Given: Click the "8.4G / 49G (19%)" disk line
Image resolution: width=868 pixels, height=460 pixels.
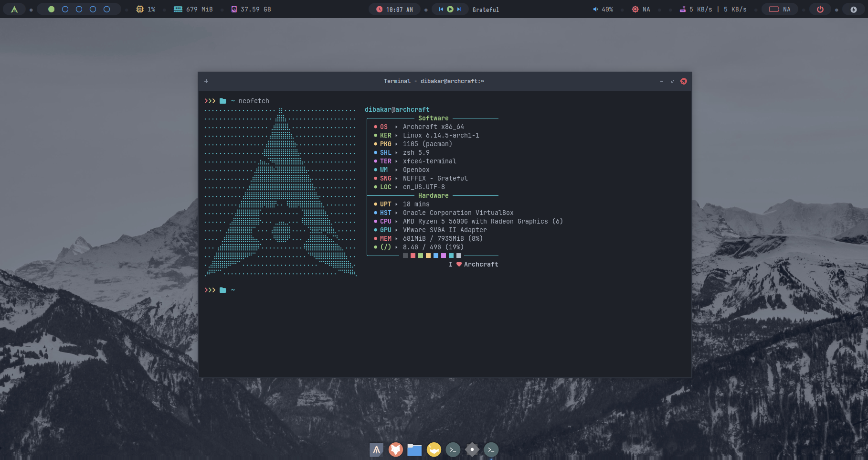Looking at the screenshot, I should (x=434, y=247).
